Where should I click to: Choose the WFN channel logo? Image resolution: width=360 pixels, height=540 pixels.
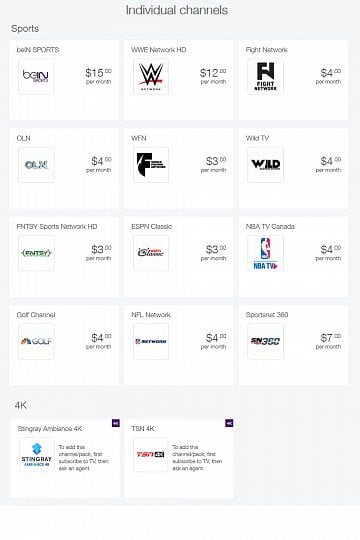[x=151, y=165]
